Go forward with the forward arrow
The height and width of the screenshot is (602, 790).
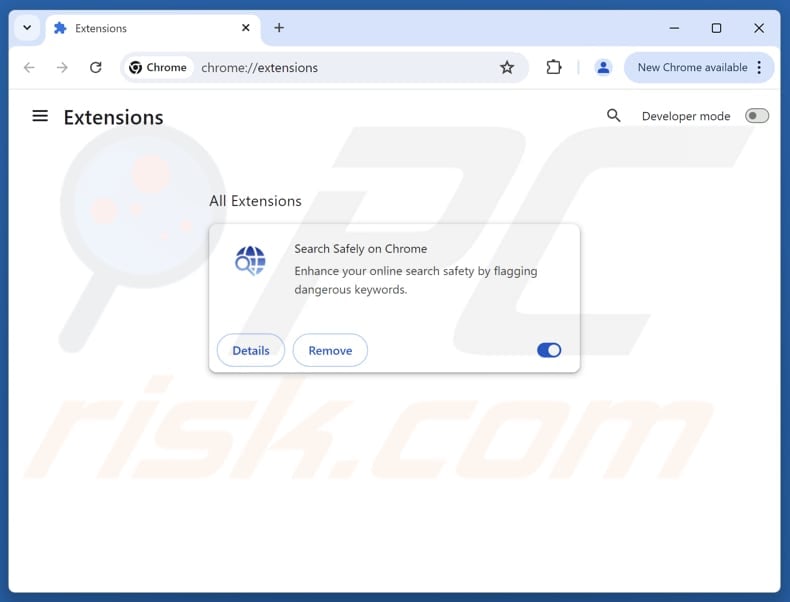pos(62,68)
